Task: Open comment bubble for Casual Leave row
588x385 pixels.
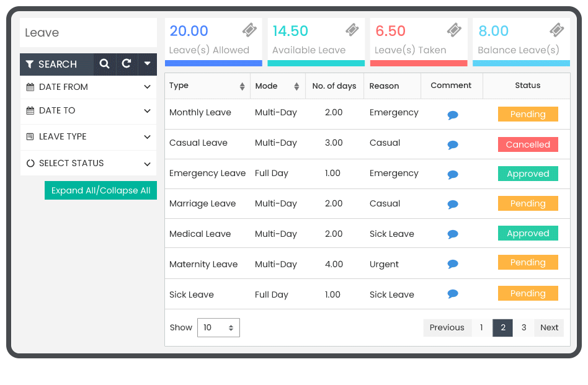Action: pos(452,145)
